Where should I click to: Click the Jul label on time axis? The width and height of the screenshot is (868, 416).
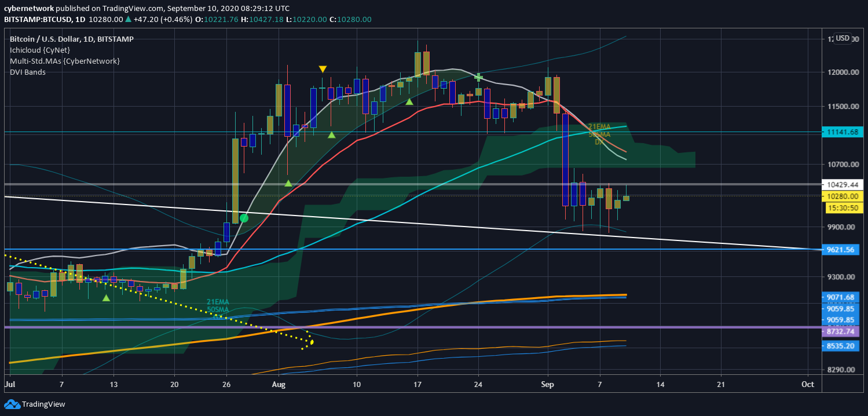[x=9, y=384]
